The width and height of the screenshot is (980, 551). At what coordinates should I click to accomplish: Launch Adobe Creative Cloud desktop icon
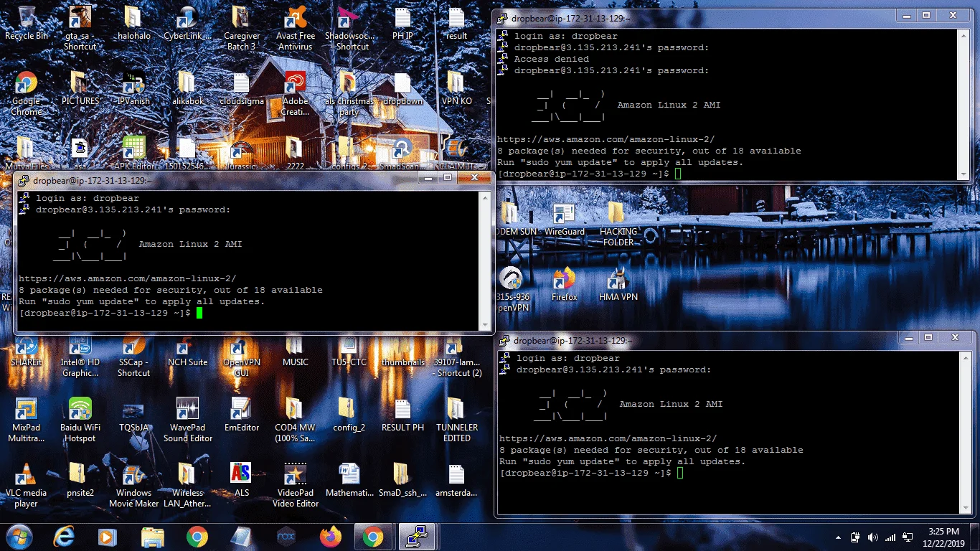[x=296, y=93]
